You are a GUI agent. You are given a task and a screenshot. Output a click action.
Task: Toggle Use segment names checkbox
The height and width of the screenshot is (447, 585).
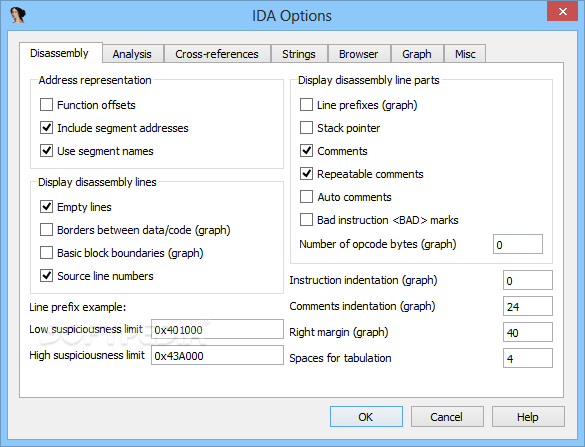tap(46, 151)
